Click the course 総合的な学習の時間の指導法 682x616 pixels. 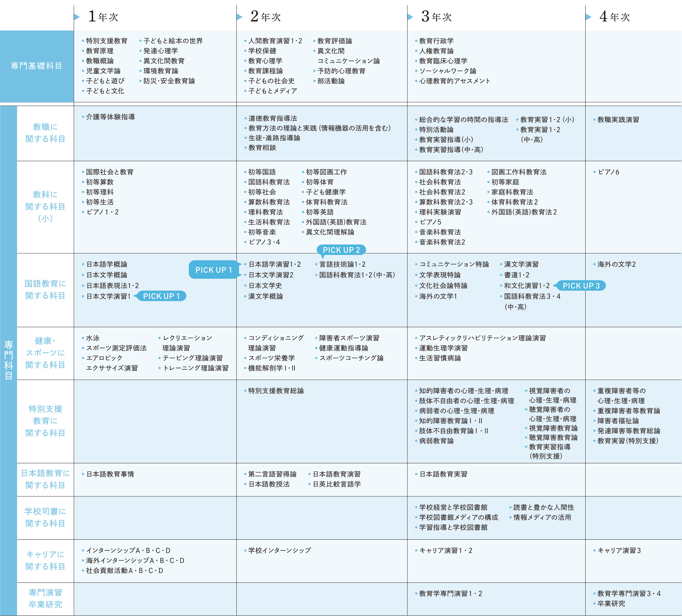[x=463, y=120]
